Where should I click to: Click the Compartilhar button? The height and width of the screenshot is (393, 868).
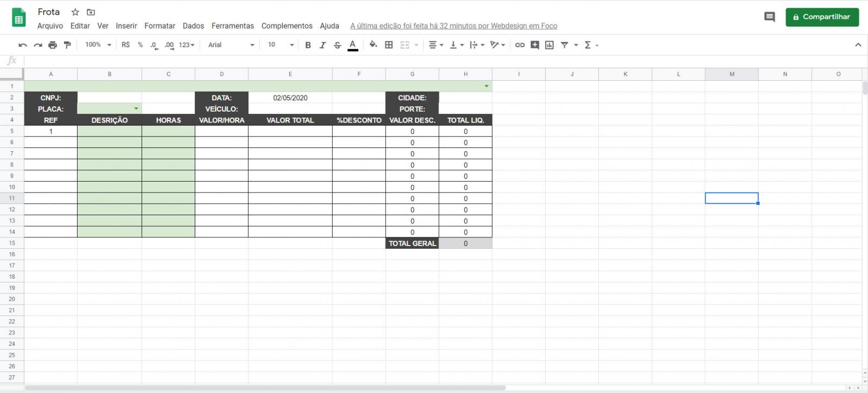822,17
